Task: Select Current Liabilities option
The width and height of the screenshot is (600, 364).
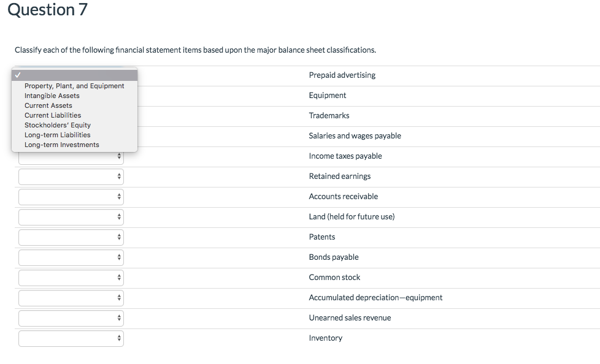Action: coord(74,115)
